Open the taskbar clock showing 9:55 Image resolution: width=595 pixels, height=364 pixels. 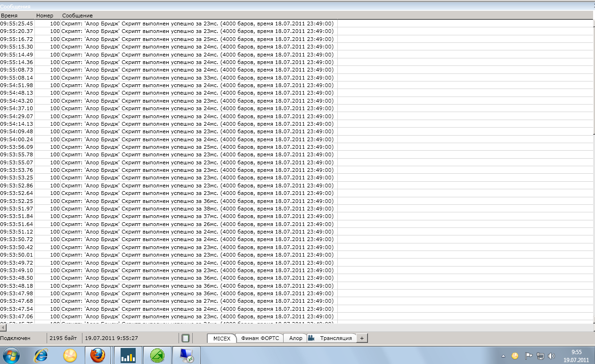(576, 356)
